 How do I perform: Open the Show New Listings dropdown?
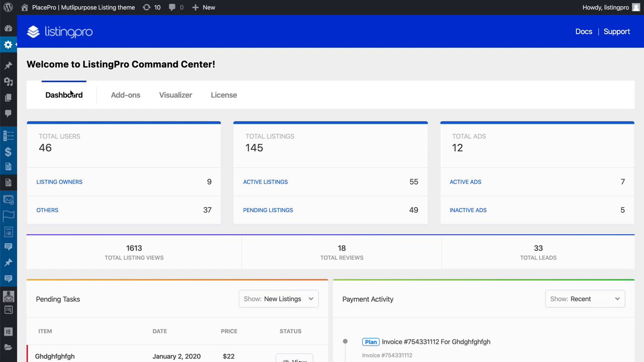click(x=279, y=299)
